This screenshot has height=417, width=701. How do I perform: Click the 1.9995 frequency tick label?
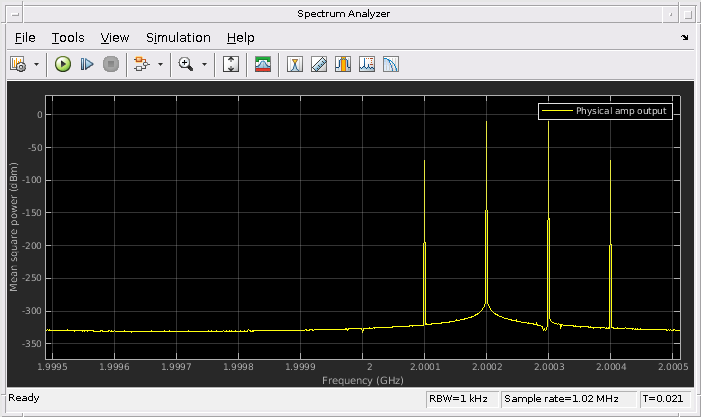pos(52,367)
